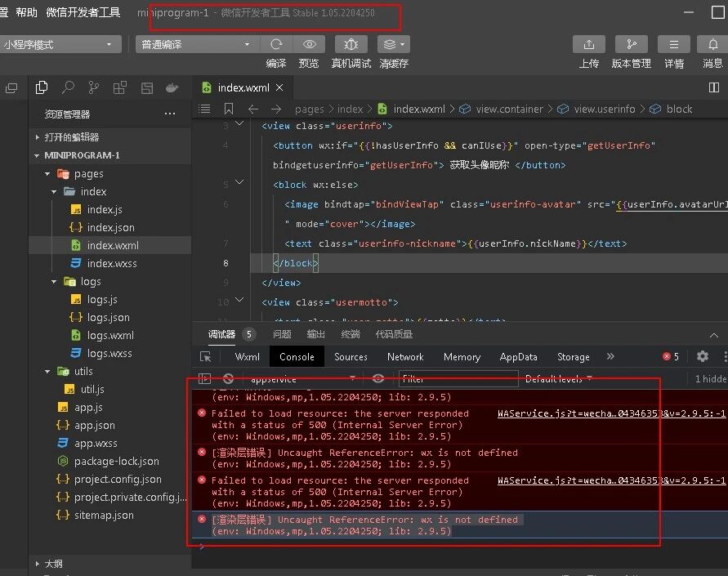Open the Help menu
The image size is (728, 576).
click(26, 12)
